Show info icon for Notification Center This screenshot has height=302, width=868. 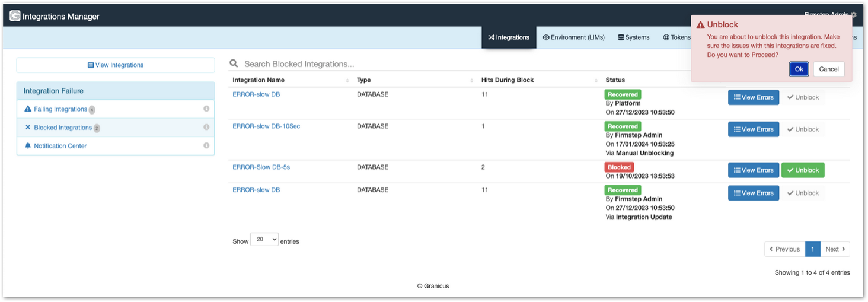tap(206, 145)
